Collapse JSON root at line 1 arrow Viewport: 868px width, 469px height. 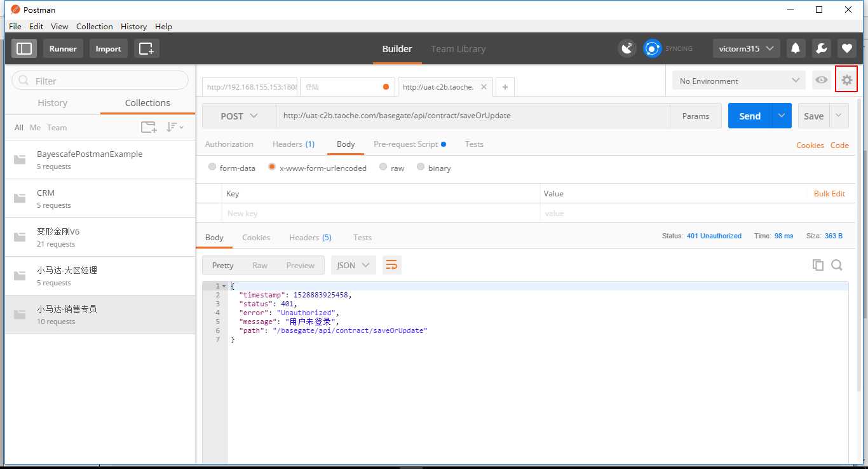(x=224, y=286)
